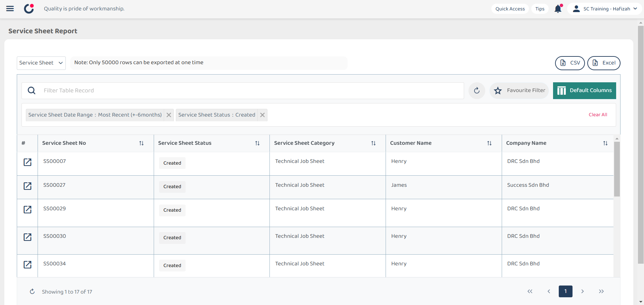This screenshot has height=305, width=644.
Task: Click the footer refresh icon near Showing text
Action: click(32, 292)
